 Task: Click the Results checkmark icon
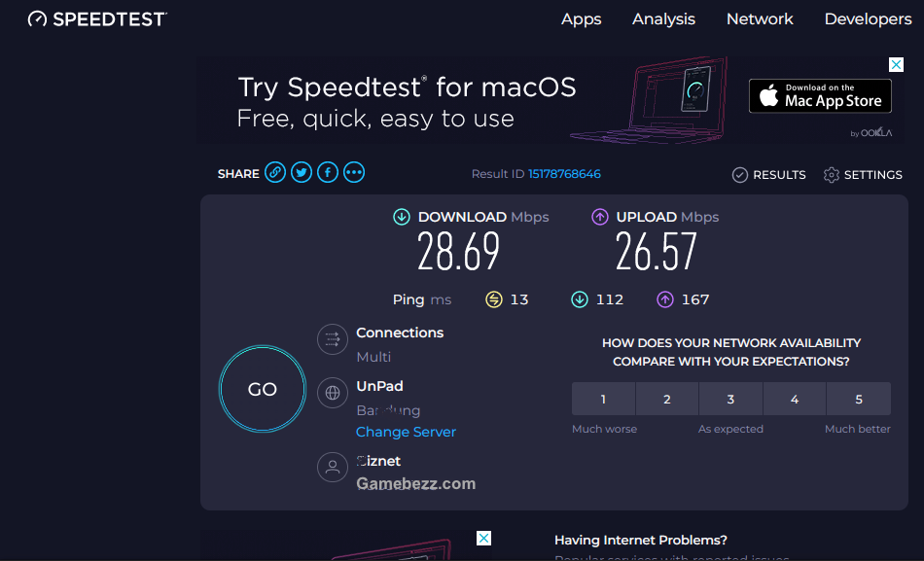click(739, 175)
